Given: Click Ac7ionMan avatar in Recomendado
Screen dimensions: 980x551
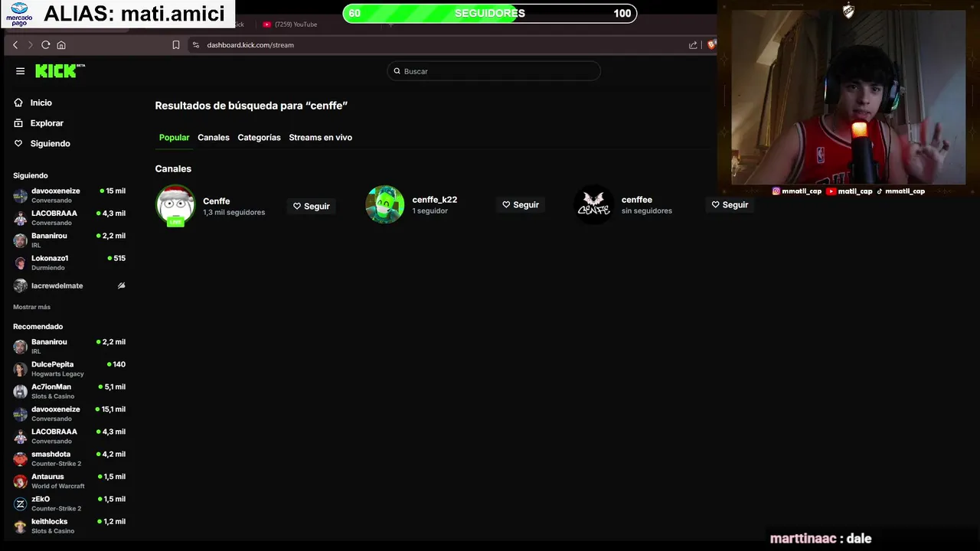Looking at the screenshot, I should [x=20, y=391].
